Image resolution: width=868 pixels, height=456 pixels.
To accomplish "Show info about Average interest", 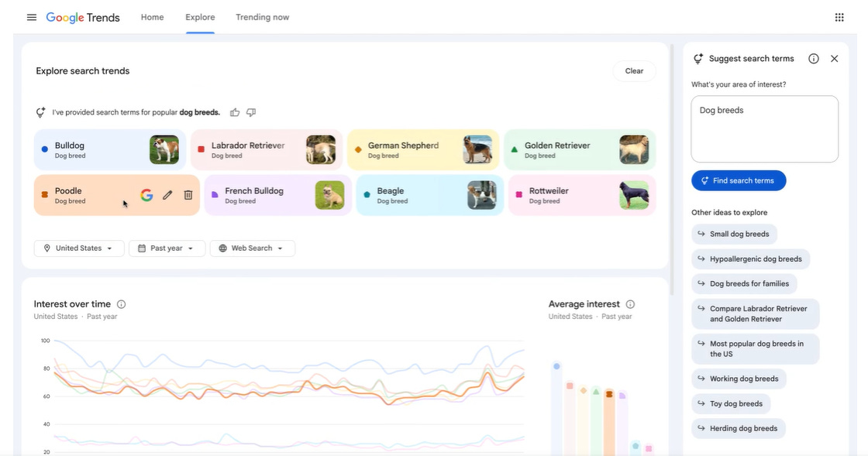I will (630, 304).
